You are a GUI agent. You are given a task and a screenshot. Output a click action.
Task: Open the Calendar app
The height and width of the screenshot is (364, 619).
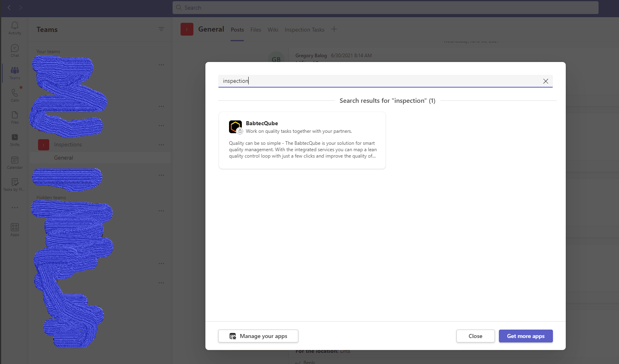click(15, 162)
